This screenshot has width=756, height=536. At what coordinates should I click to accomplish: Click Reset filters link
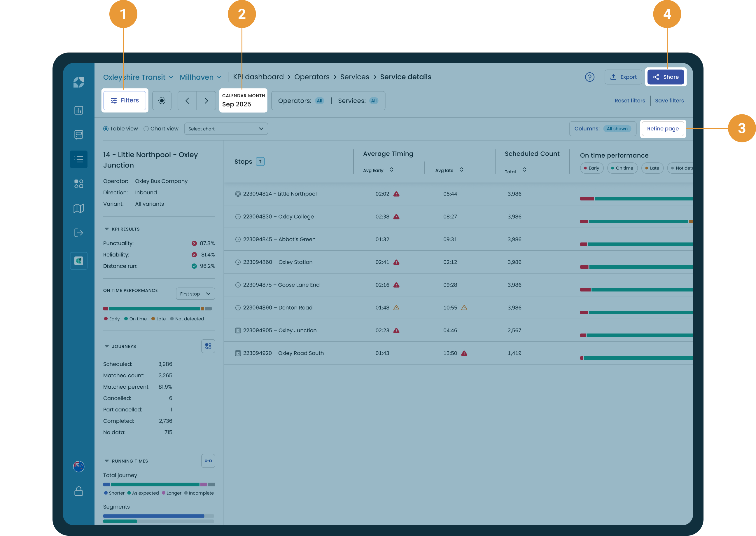point(630,101)
